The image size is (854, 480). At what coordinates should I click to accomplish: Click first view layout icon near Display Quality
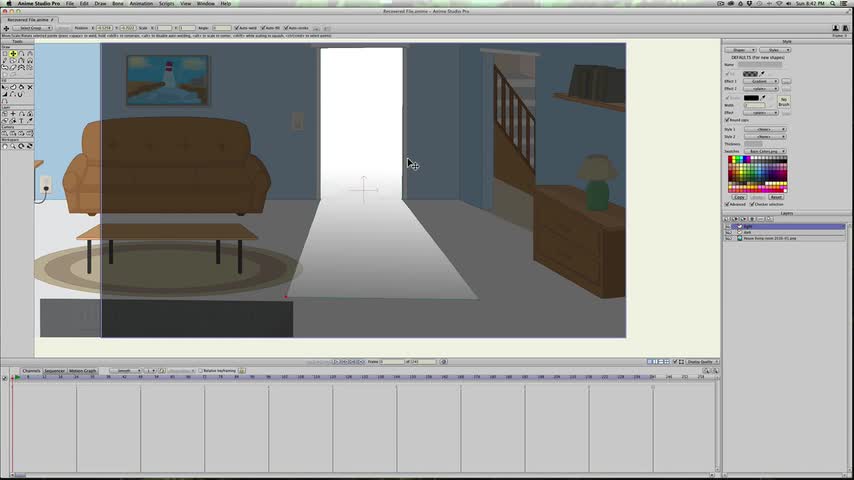coord(649,362)
